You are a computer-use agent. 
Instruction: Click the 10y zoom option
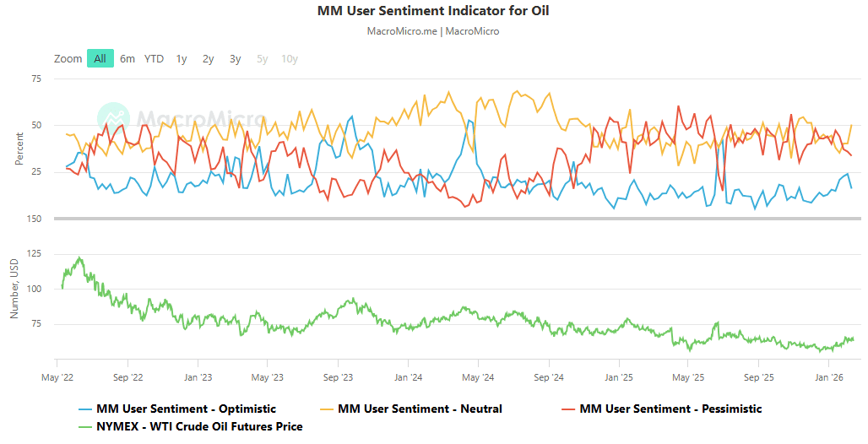289,58
